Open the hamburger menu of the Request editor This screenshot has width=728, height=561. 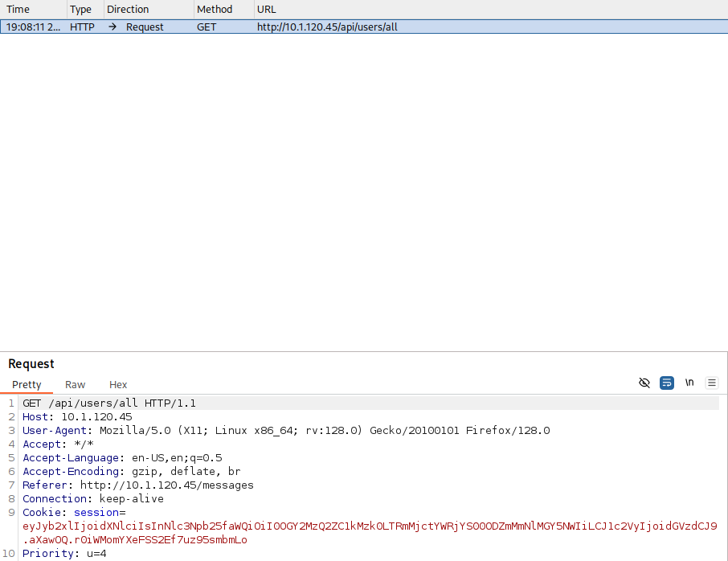(x=711, y=383)
